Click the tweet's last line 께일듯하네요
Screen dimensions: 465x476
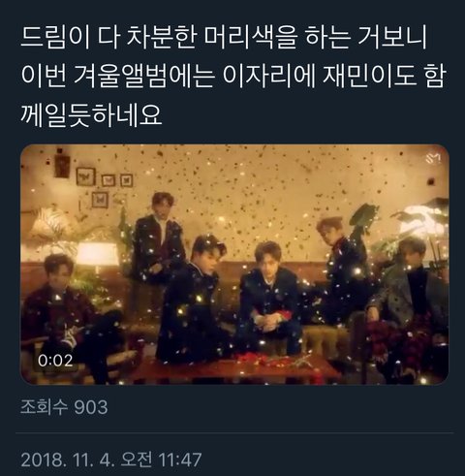[91, 114]
